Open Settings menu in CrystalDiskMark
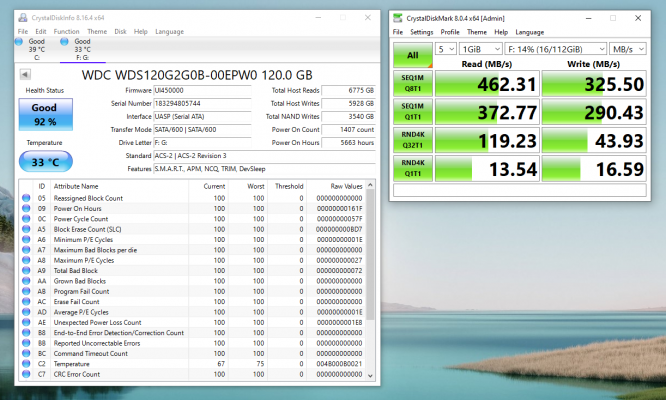 pyautogui.click(x=421, y=32)
